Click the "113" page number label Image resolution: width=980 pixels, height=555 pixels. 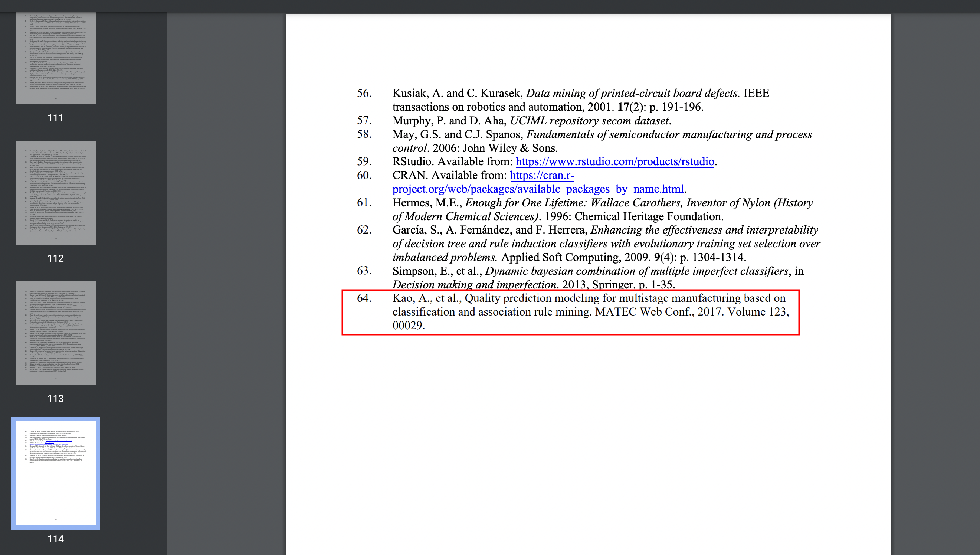click(x=56, y=399)
